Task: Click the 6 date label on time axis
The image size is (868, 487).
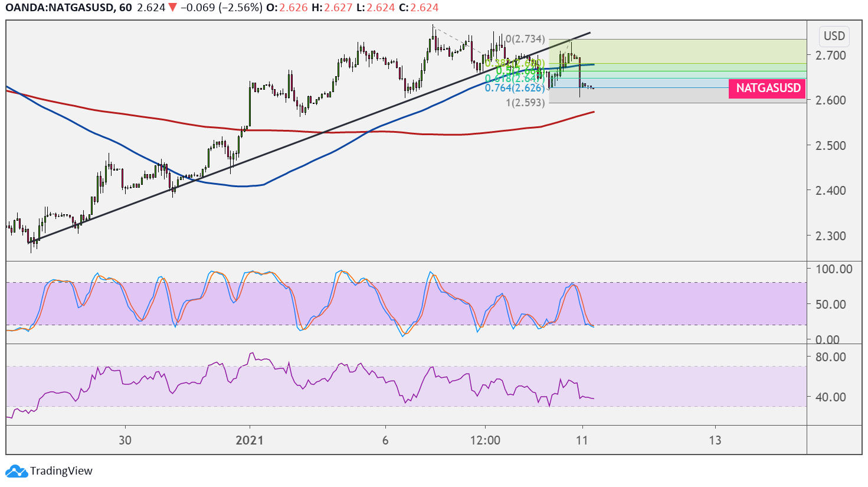Action: 385,440
